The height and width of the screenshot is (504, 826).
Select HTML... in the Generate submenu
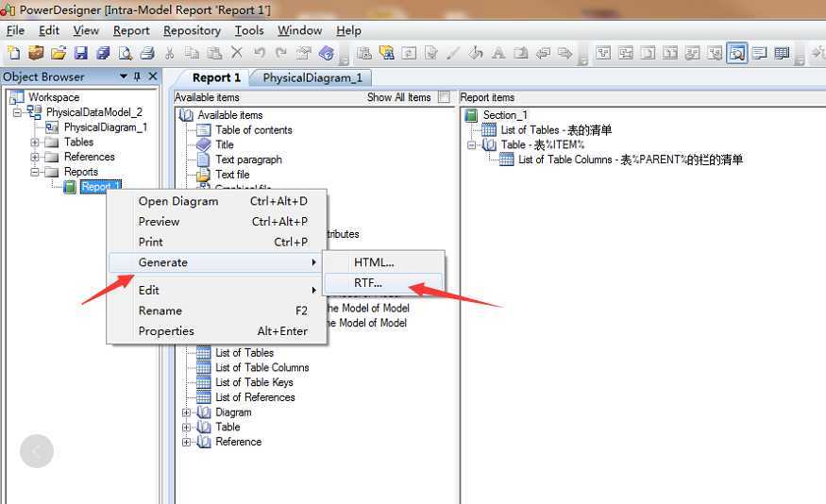point(383,262)
